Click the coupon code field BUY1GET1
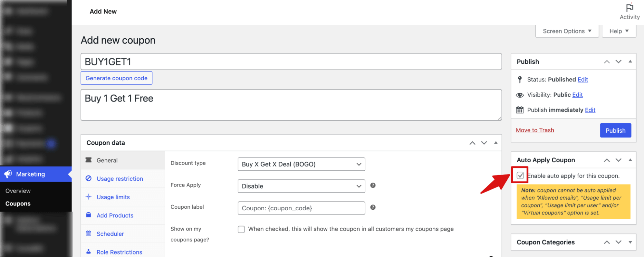The height and width of the screenshot is (257, 644). (x=291, y=62)
